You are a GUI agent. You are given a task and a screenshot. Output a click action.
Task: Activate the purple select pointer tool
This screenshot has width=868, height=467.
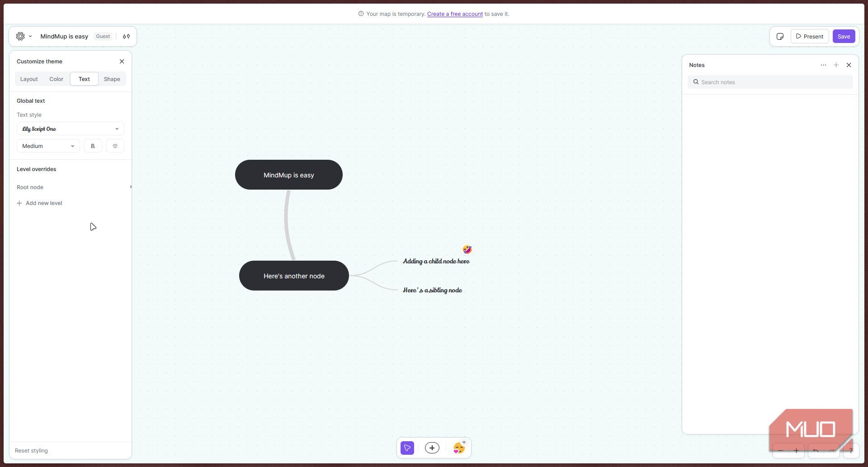[x=407, y=448]
